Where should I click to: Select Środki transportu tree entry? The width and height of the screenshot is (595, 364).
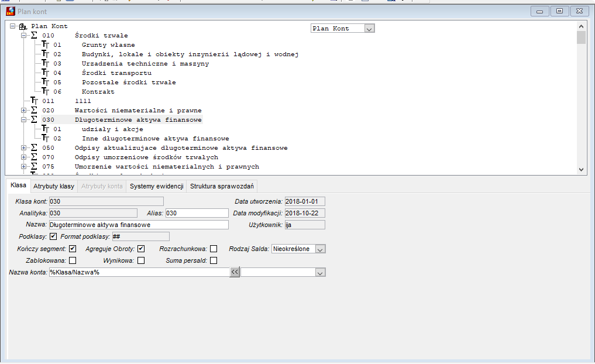tap(117, 73)
